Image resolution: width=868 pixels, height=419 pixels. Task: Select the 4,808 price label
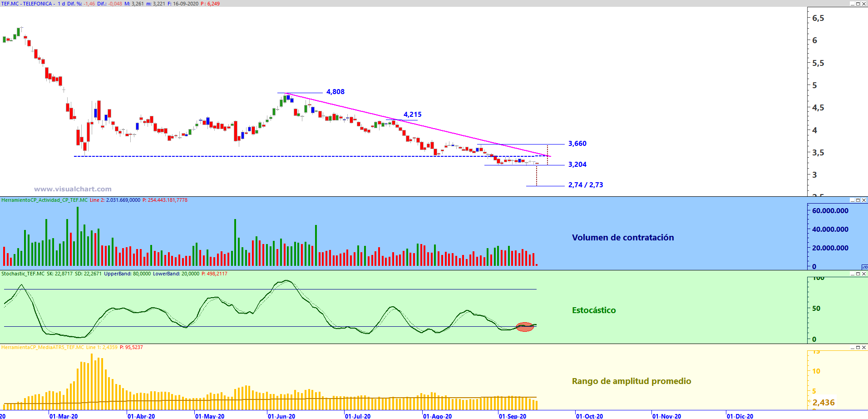335,92
